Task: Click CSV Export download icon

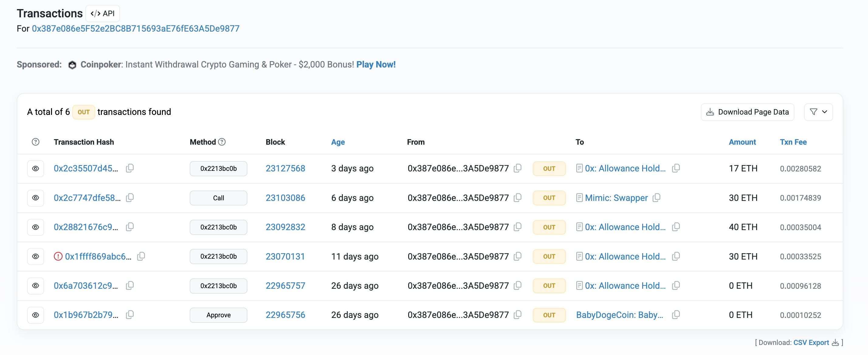Action: 835,343
